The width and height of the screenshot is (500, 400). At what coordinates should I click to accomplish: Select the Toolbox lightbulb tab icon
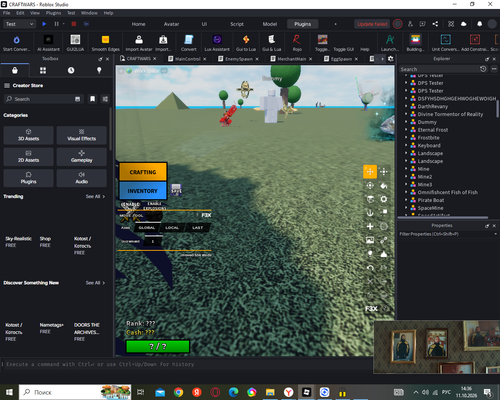pyautogui.click(x=99, y=70)
